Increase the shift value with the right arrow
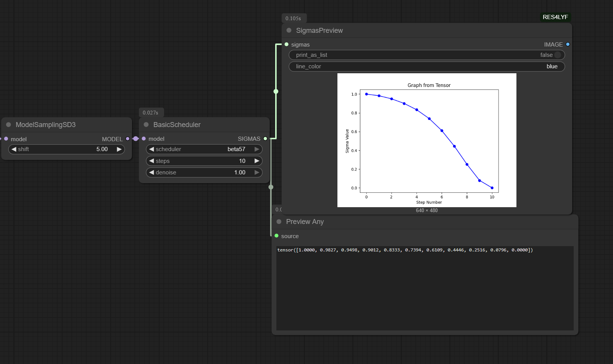This screenshot has width=613, height=364. [x=119, y=149]
